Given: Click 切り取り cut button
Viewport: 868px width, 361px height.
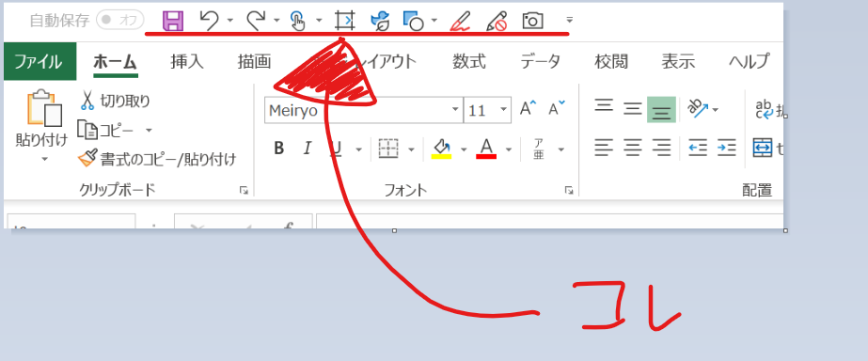Looking at the screenshot, I should click(115, 101).
